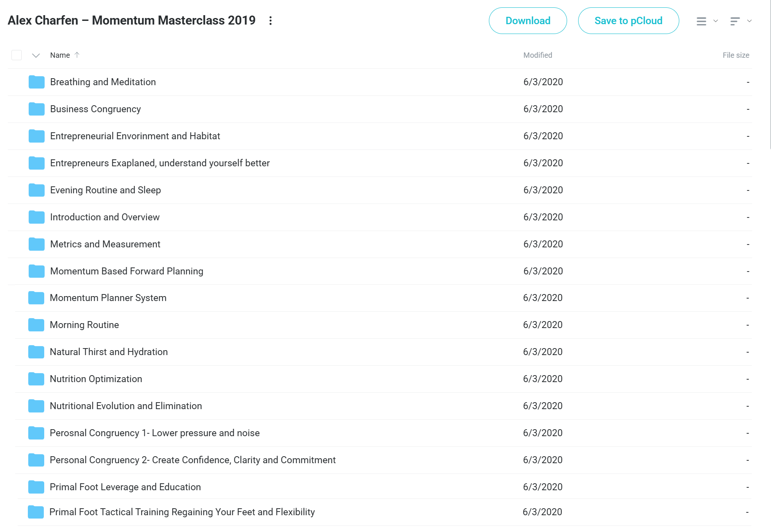Screen dimensions: 771x532
Task: Open 'Primal Foot Leverage and Education' name
Action: [125, 487]
